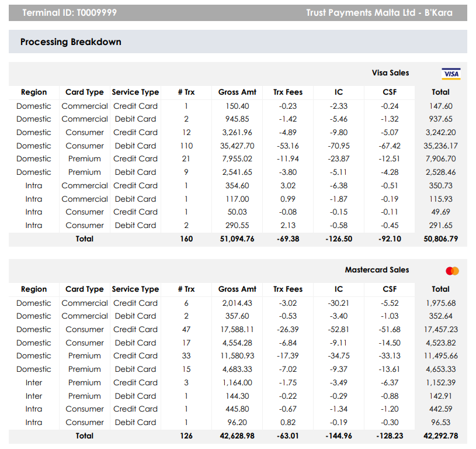
Task: Select the Visa Trx Fees value 3.02
Action: [x=288, y=186]
